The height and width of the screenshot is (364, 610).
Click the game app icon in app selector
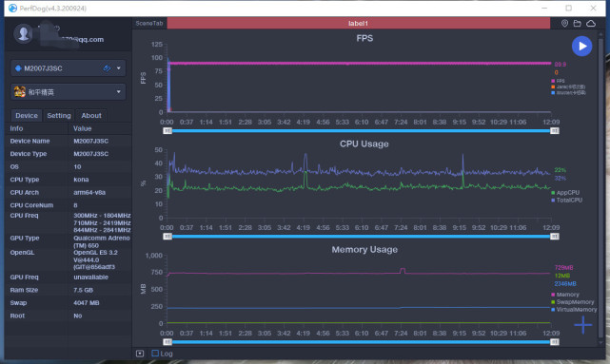[x=19, y=92]
